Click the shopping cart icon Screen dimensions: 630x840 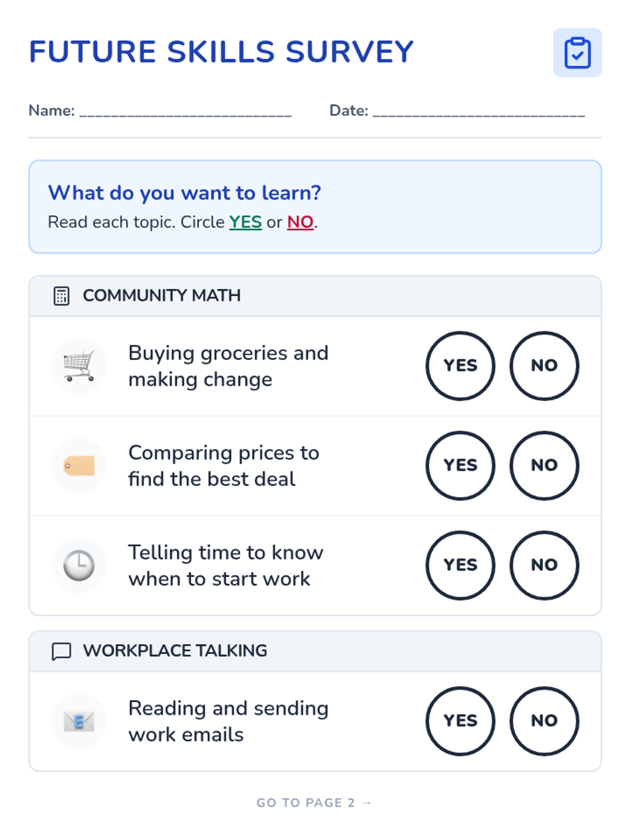click(x=79, y=366)
